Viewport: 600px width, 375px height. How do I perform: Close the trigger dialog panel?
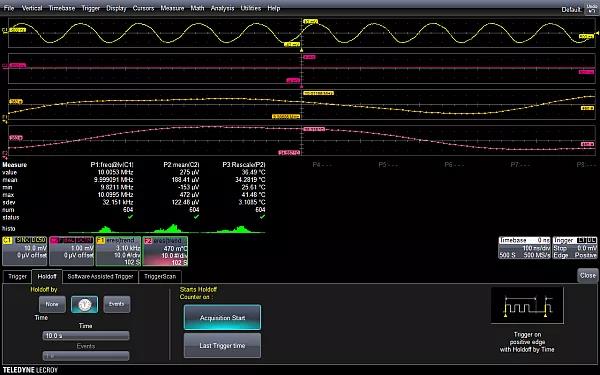tap(587, 276)
